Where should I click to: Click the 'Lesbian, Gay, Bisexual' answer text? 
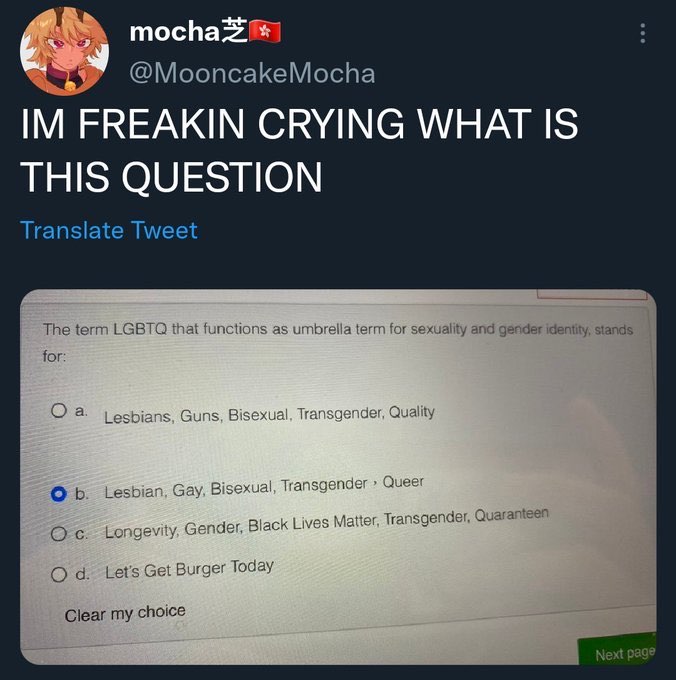point(189,490)
